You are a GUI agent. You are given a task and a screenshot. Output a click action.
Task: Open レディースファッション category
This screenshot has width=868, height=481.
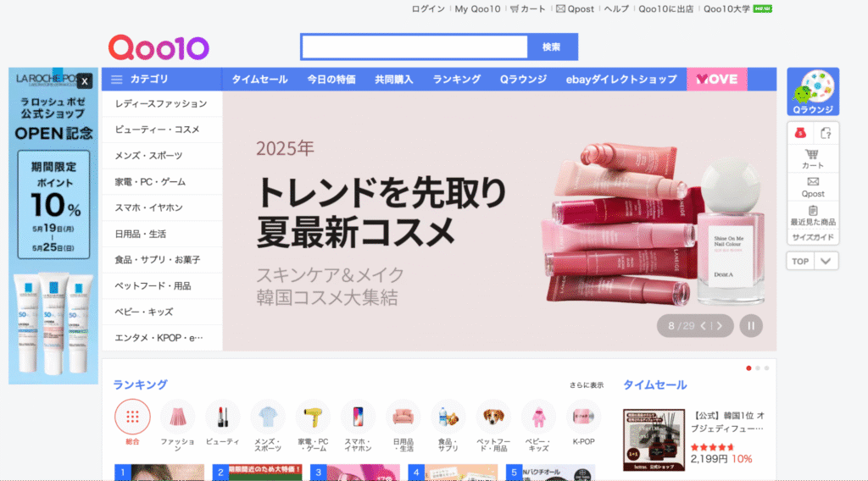coord(161,104)
